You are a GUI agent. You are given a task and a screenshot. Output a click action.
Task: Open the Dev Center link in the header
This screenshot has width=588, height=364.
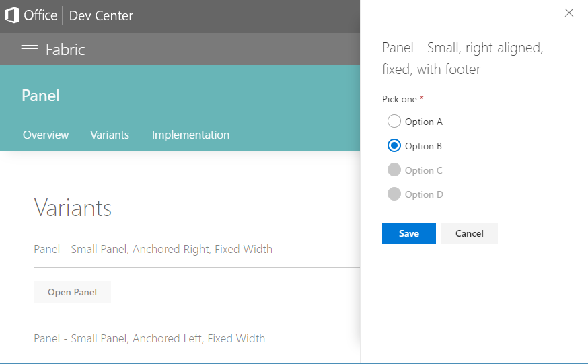101,15
